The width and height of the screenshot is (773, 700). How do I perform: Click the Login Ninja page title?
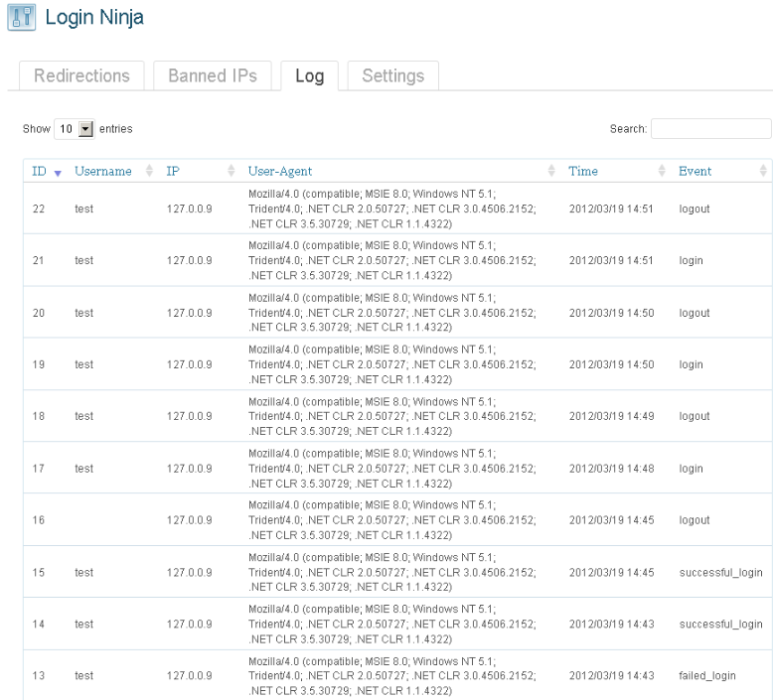coord(94,17)
